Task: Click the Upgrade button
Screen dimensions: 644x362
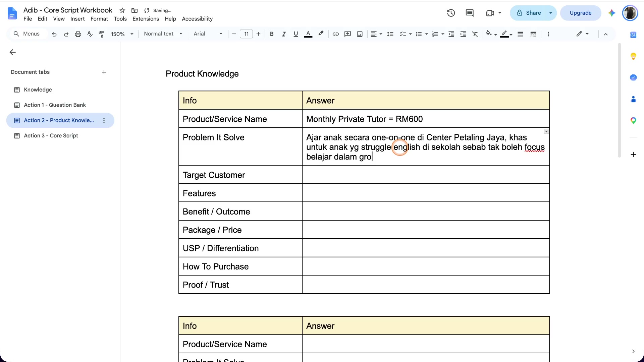Action: (581, 13)
